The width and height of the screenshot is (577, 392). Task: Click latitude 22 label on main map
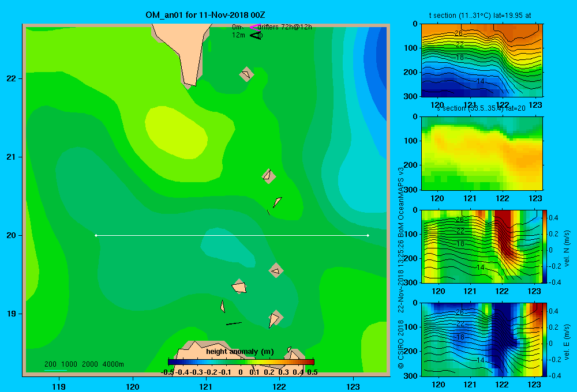(12, 78)
